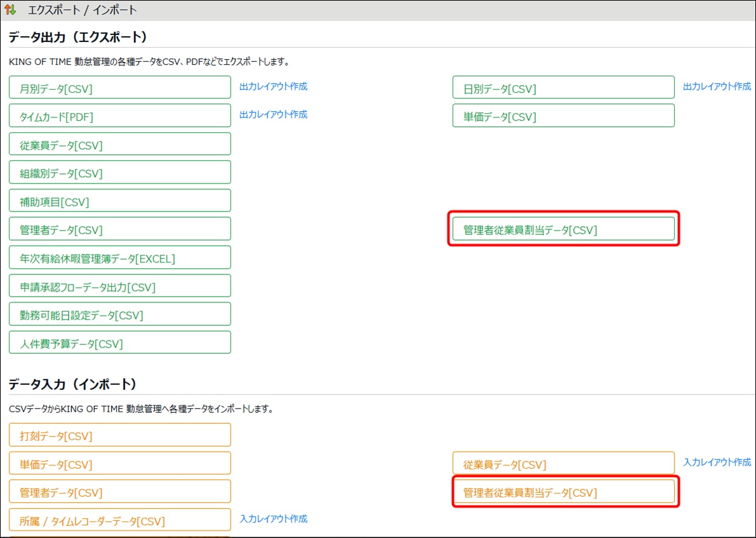Click the データ出力（エクスポート） heading
Viewport: 756px width, 538px height.
click(77, 37)
